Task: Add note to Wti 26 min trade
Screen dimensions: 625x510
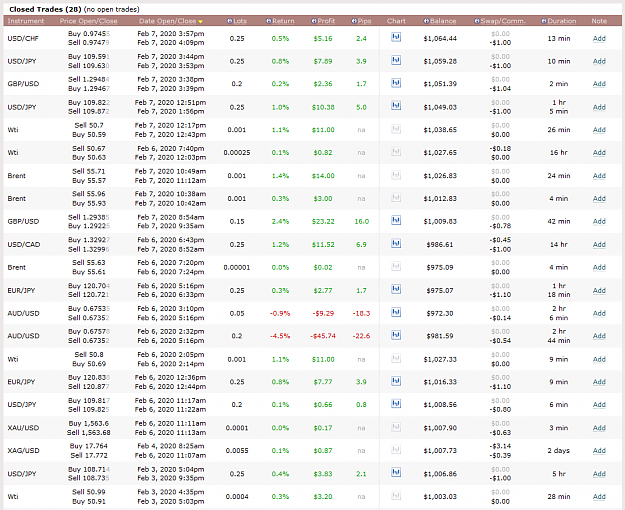Action: (599, 130)
